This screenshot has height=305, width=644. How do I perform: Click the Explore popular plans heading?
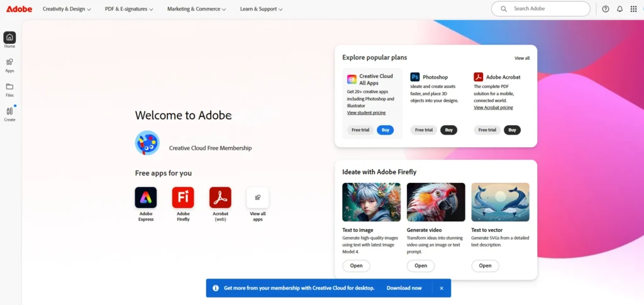(375, 57)
